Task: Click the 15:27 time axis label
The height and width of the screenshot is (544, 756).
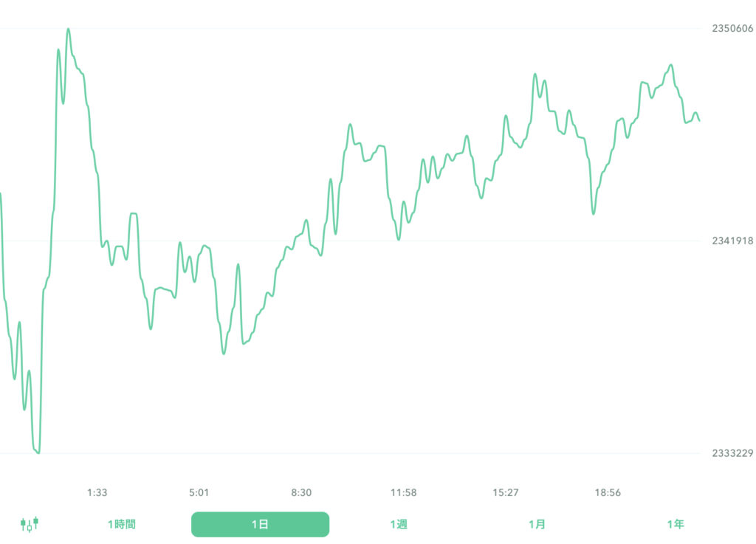Action: pos(506,493)
